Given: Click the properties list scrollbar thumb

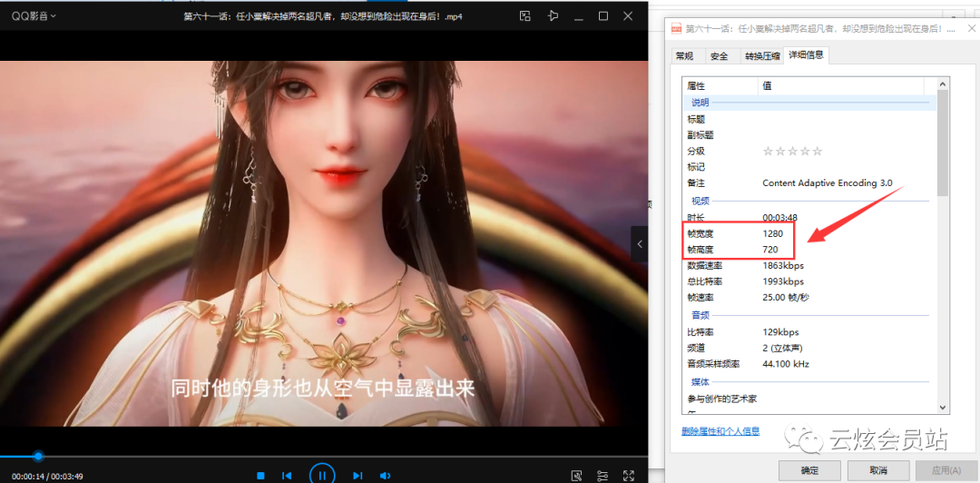Looking at the screenshot, I should (x=943, y=143).
